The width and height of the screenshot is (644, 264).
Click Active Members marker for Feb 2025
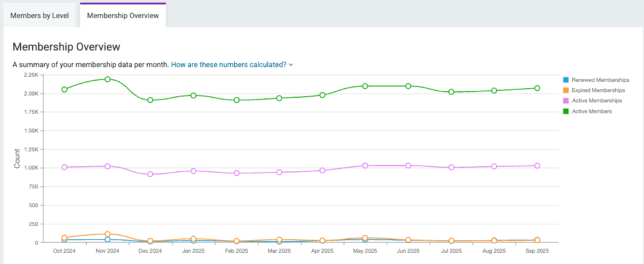(x=236, y=100)
